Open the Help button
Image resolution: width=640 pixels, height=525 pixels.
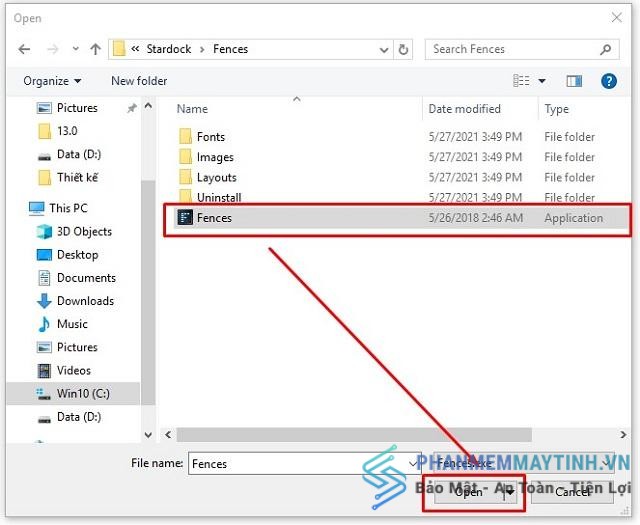click(x=609, y=81)
